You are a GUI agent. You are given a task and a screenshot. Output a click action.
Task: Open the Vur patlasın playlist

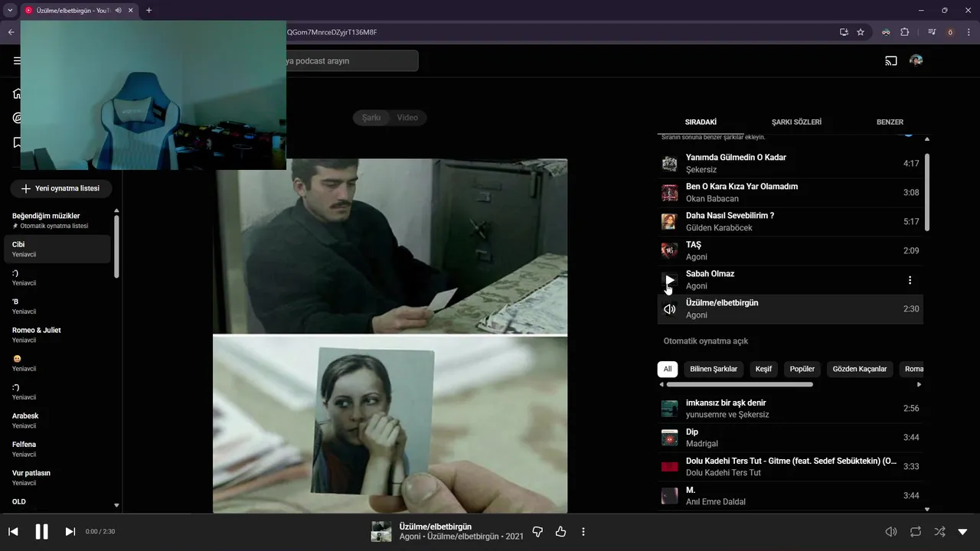point(57,478)
